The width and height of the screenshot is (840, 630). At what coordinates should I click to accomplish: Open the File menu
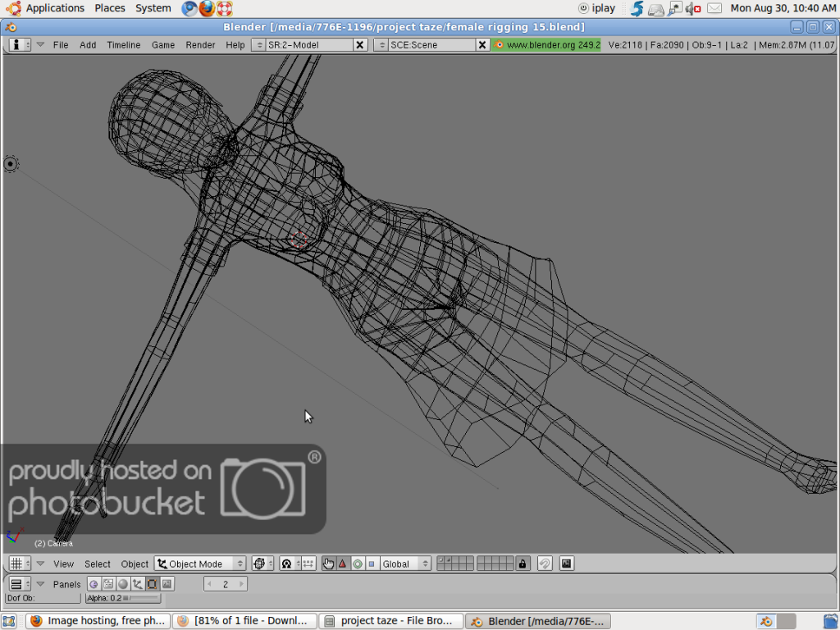61,45
